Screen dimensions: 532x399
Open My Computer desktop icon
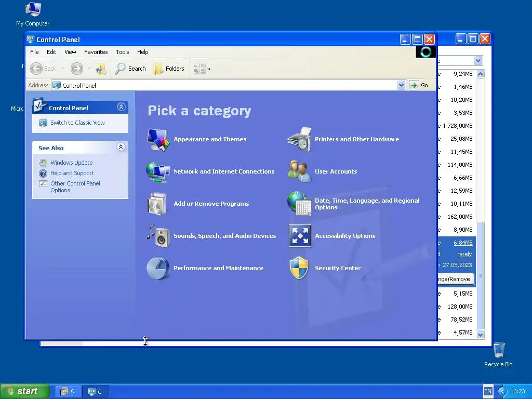[x=33, y=9]
